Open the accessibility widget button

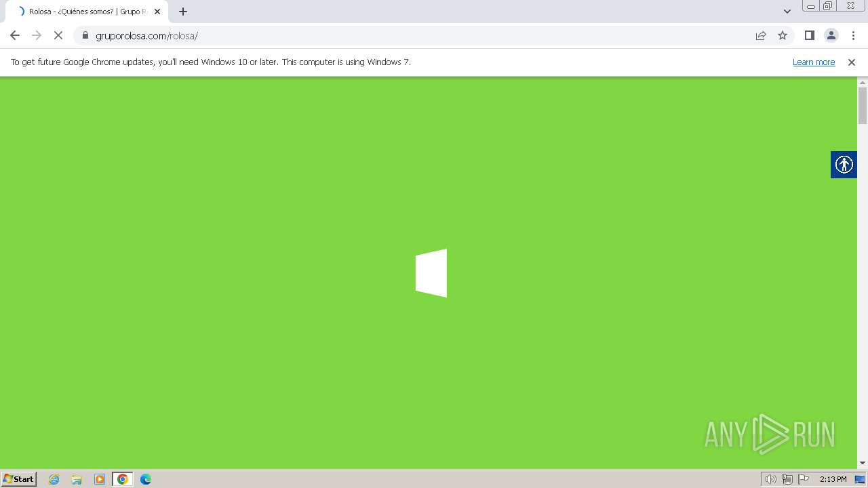coord(844,165)
